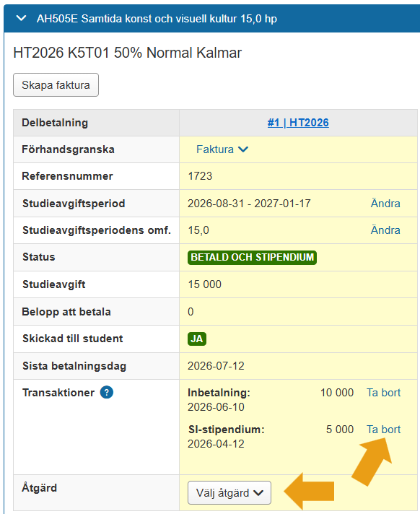420x514 pixels.
Task: Select reference number 1723
Action: pos(200,176)
